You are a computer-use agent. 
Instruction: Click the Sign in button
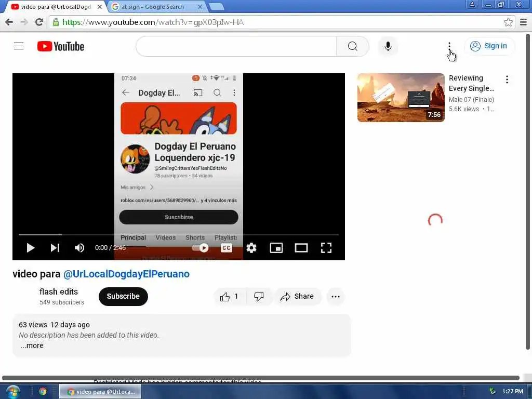coord(489,46)
